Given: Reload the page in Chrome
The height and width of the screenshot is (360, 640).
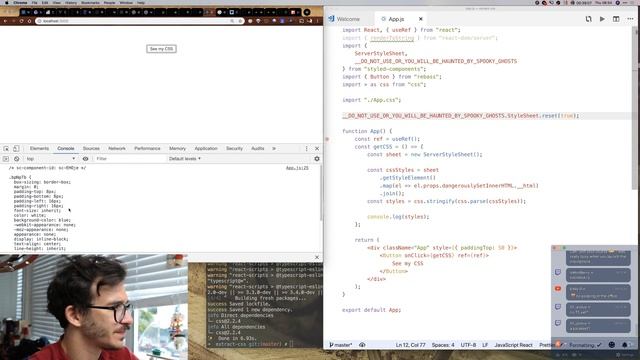Looking at the screenshot, I should coord(21,21).
